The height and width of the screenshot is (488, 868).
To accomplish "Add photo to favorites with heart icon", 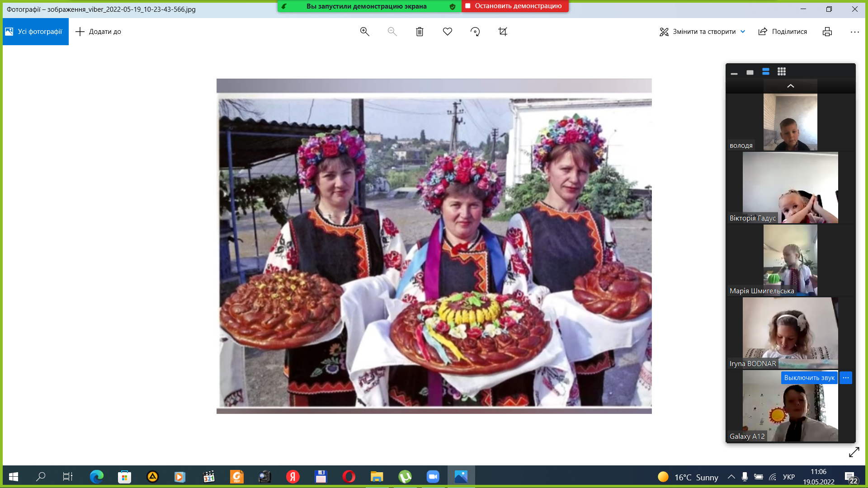I will point(448,32).
